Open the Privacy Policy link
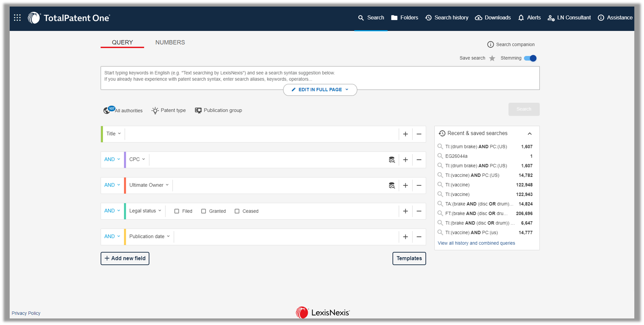 pos(26,313)
